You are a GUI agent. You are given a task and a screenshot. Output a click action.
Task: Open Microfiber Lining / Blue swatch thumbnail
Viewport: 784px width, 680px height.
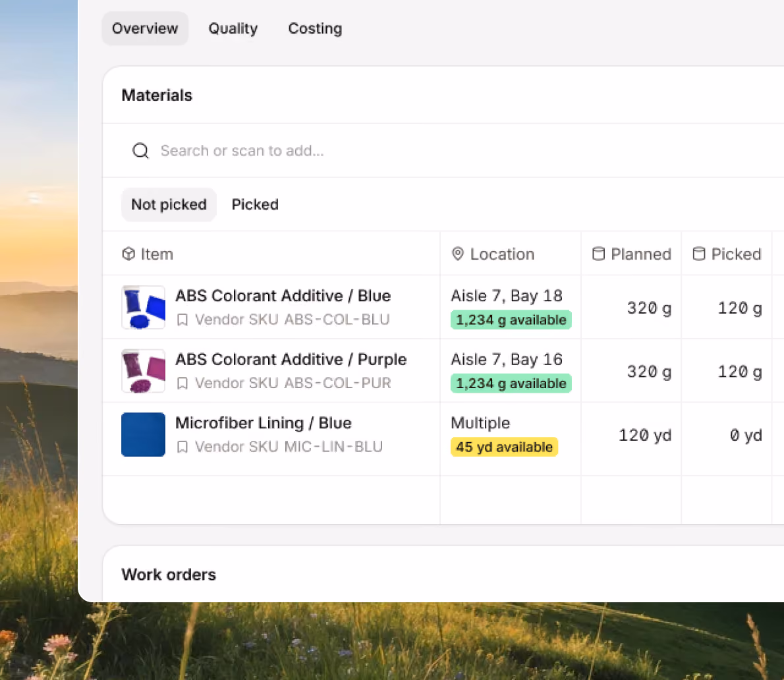click(144, 434)
